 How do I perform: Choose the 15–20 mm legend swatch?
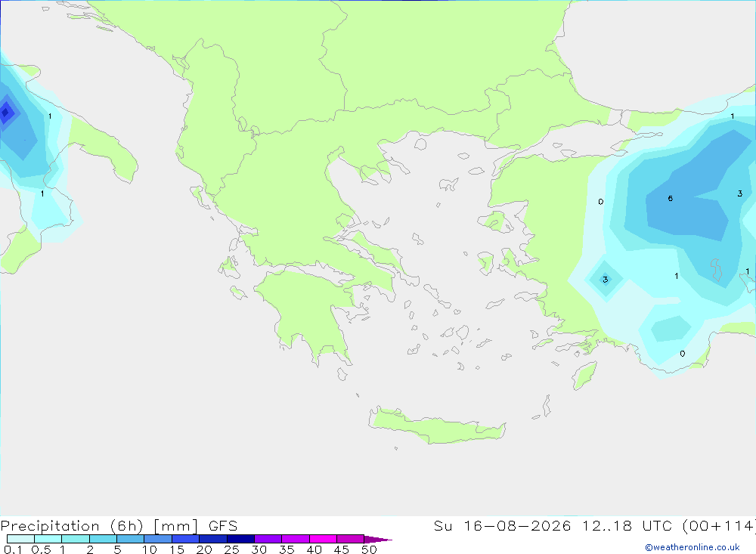tap(185, 539)
